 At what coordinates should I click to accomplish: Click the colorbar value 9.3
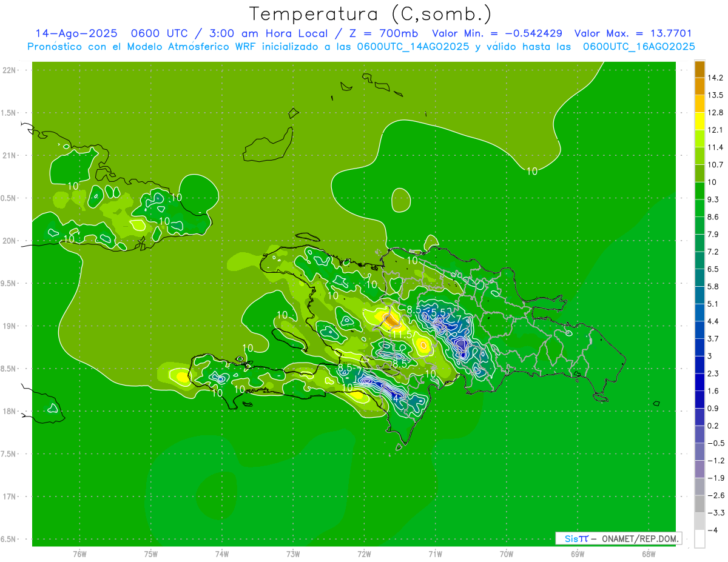tap(713, 199)
